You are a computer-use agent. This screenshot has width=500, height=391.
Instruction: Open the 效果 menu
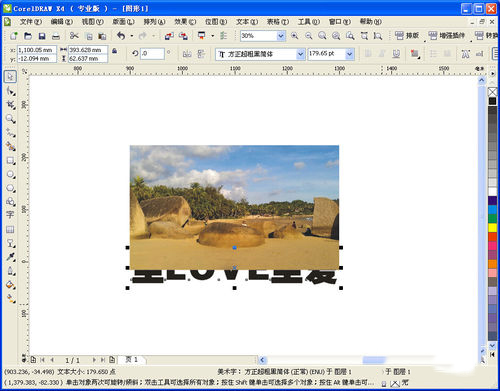tap(185, 22)
